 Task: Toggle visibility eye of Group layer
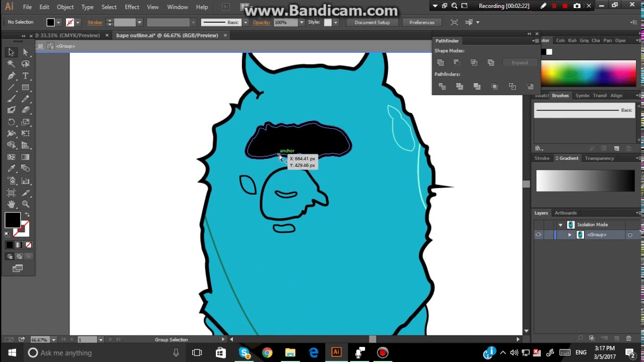(538, 235)
